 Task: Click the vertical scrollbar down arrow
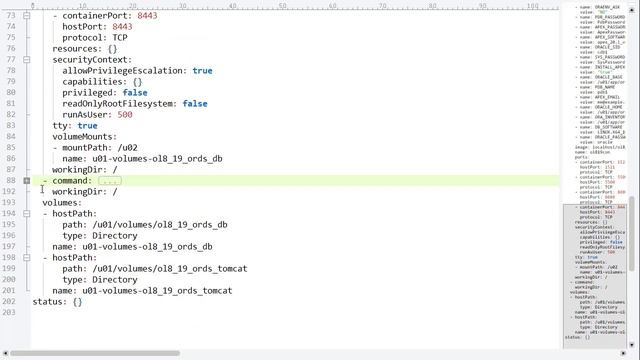coord(632,345)
